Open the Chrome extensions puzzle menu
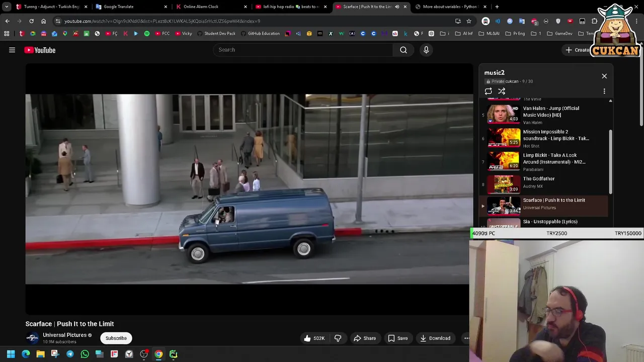 pyautogui.click(x=594, y=21)
